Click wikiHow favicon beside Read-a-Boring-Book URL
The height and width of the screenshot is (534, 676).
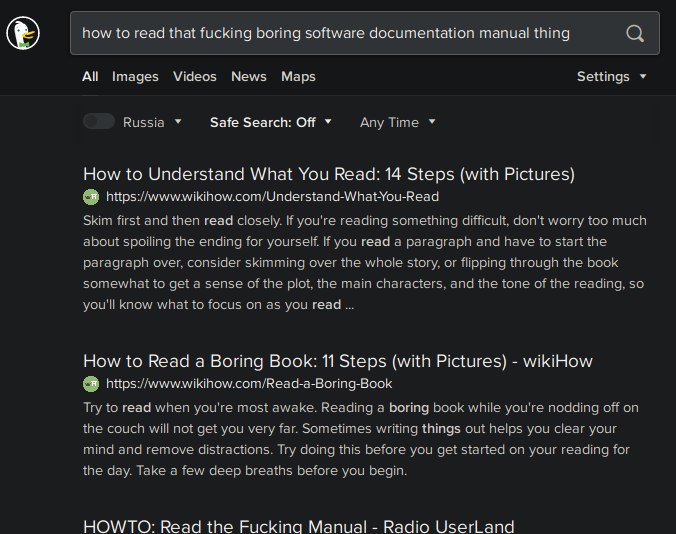click(91, 384)
